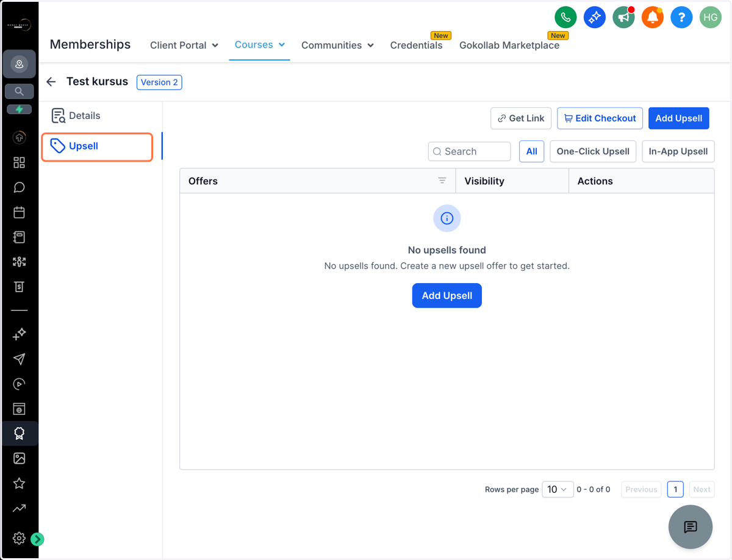This screenshot has width=732, height=560.
Task: Open the blue AI sparkle assistant icon
Action: click(594, 17)
